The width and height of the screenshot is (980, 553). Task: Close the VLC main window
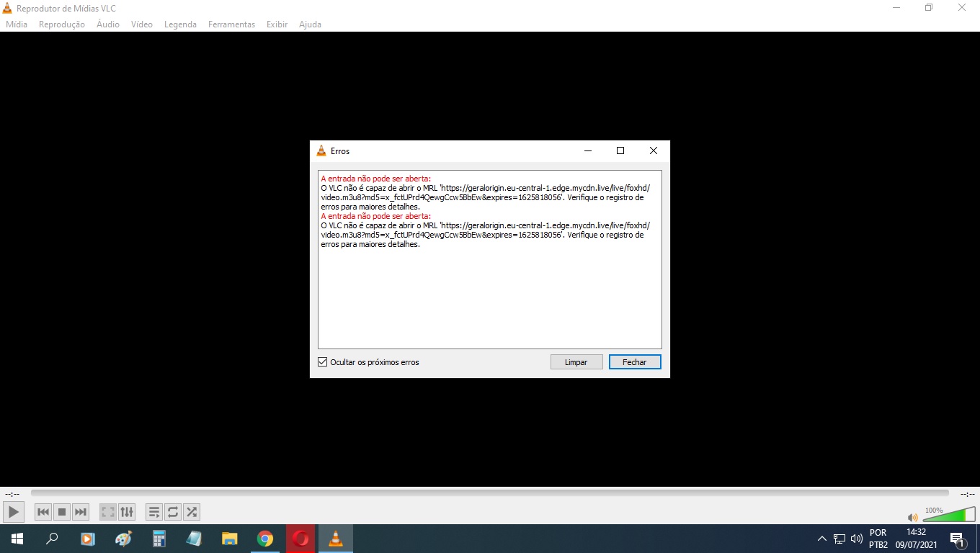tap(962, 8)
